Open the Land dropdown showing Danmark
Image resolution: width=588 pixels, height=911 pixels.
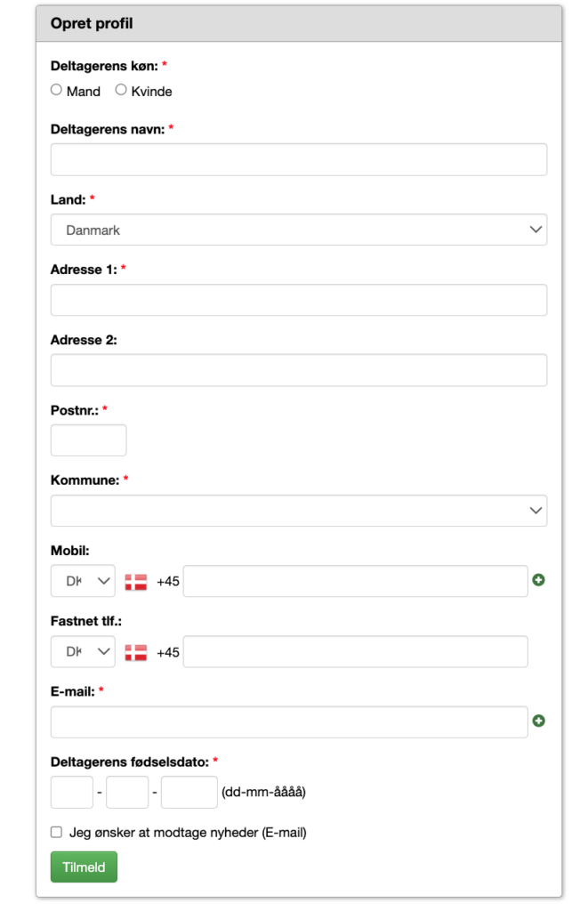click(298, 230)
